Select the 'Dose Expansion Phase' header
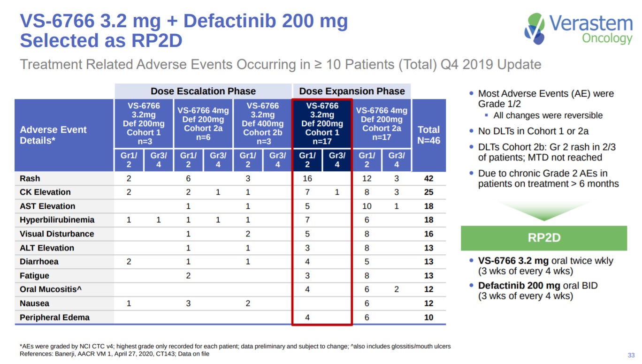The image size is (642, 364). click(x=352, y=91)
